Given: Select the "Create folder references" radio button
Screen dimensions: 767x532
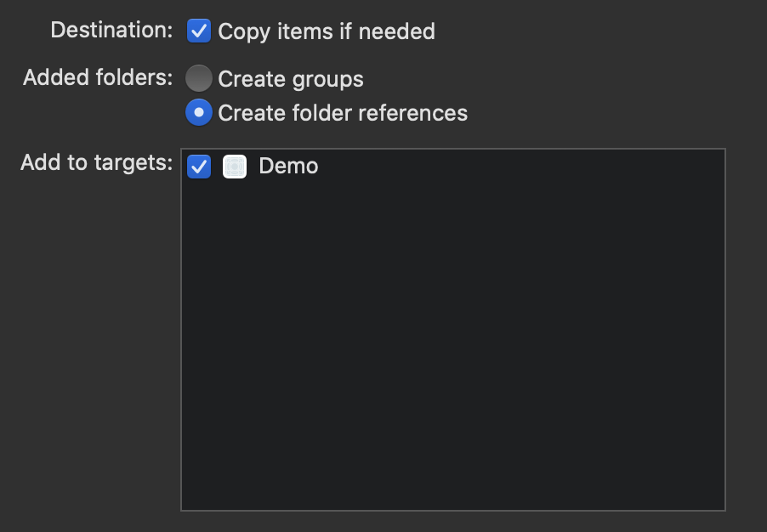Looking at the screenshot, I should coord(199,113).
